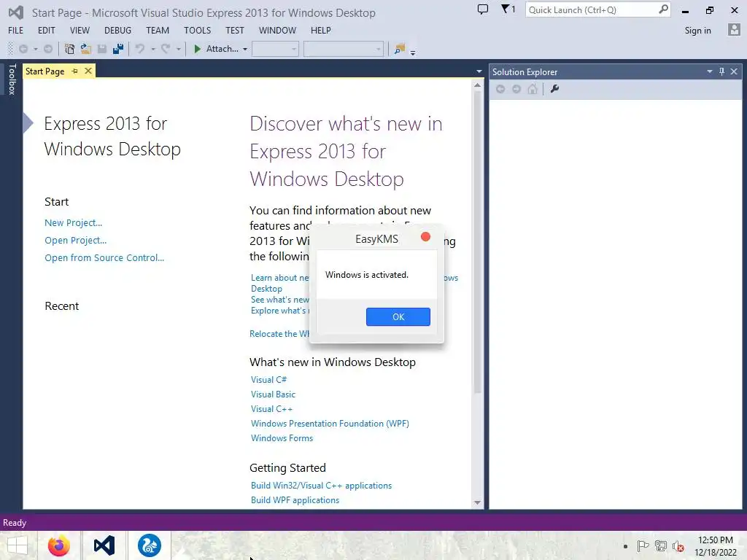Click the network tray icon

661,545
